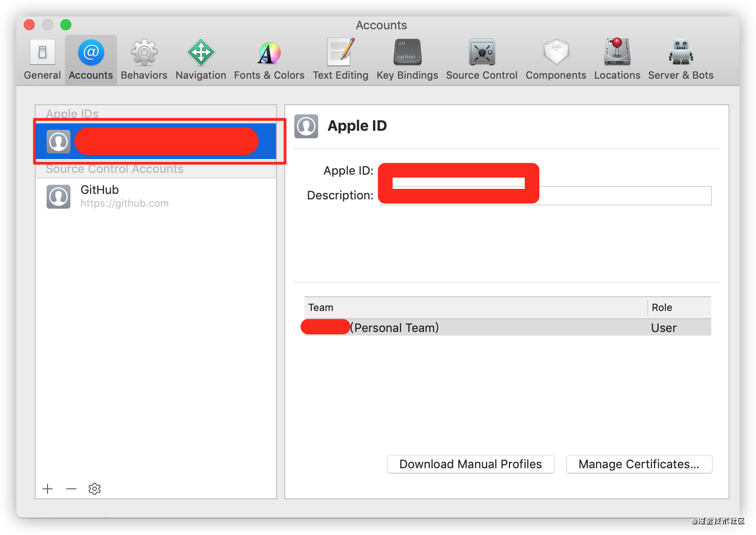Click the Description input field
Screen dimensions: 756x535
(x=546, y=196)
